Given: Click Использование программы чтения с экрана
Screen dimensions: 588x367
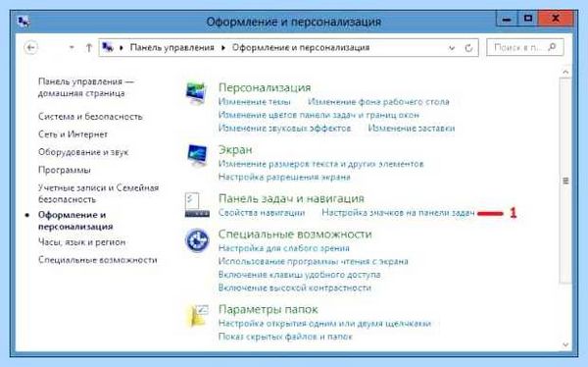Looking at the screenshot, I should [x=314, y=261].
